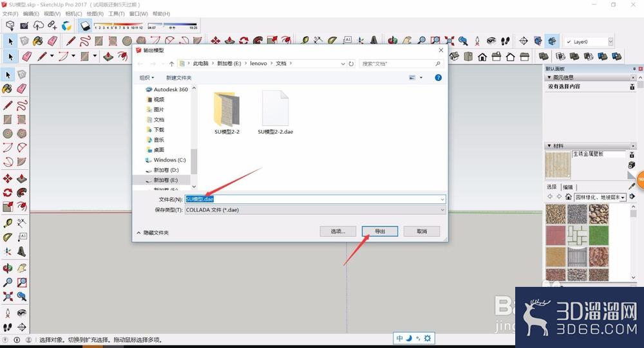Toggle section planes display icon

(538, 41)
